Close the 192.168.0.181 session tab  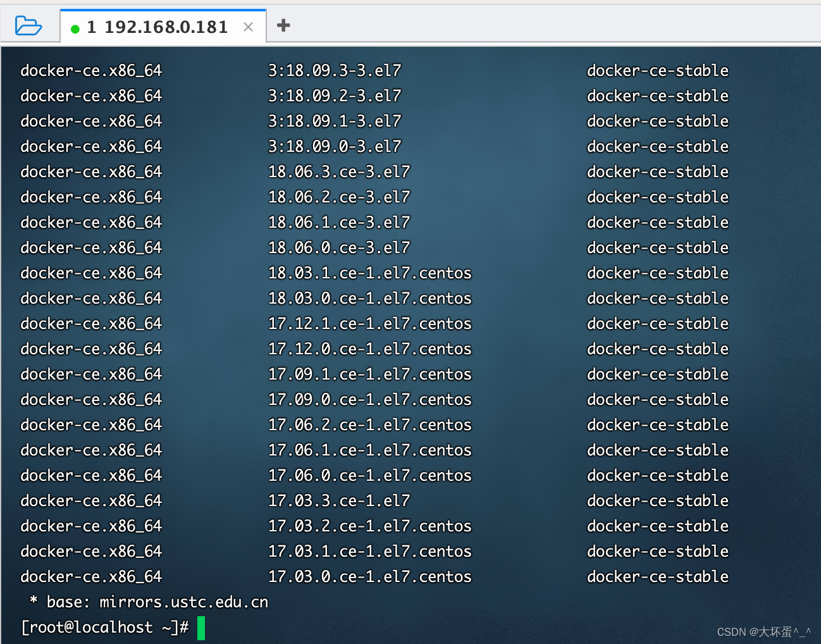click(249, 27)
